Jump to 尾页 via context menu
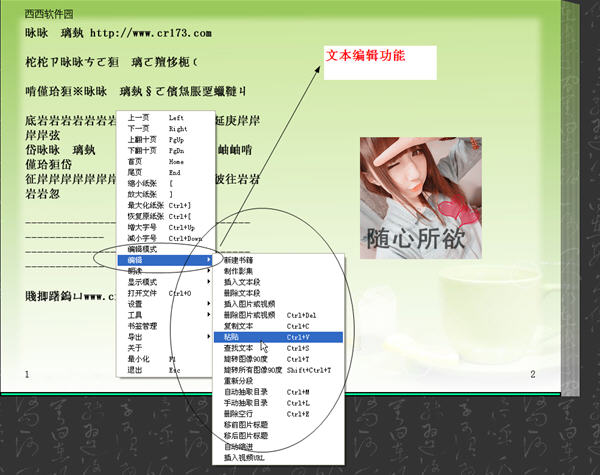600x475 pixels. tap(165, 173)
